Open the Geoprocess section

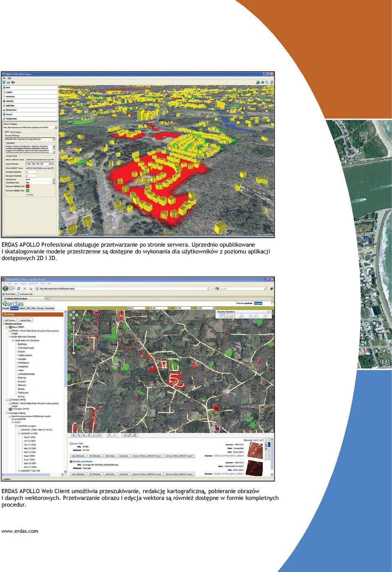click(x=30, y=119)
